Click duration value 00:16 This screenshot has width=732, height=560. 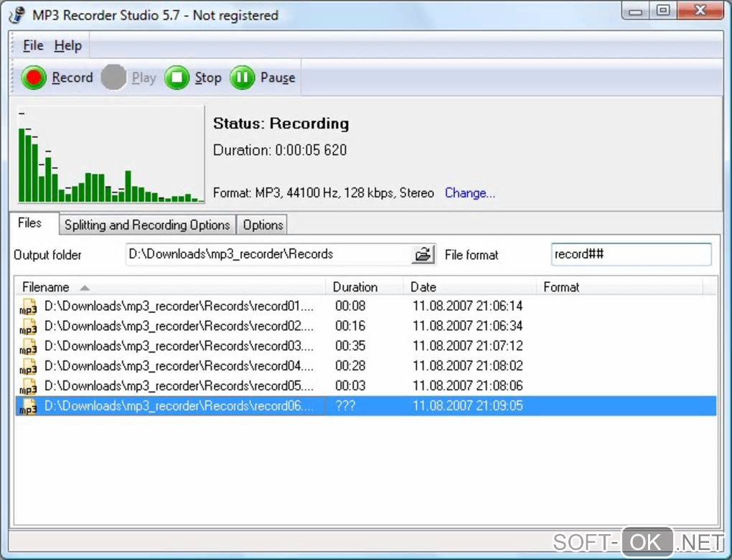pyautogui.click(x=350, y=327)
